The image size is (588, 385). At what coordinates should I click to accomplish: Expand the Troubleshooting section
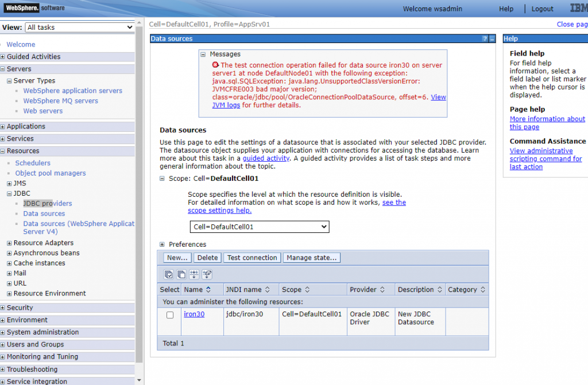pyautogui.click(x=3, y=370)
